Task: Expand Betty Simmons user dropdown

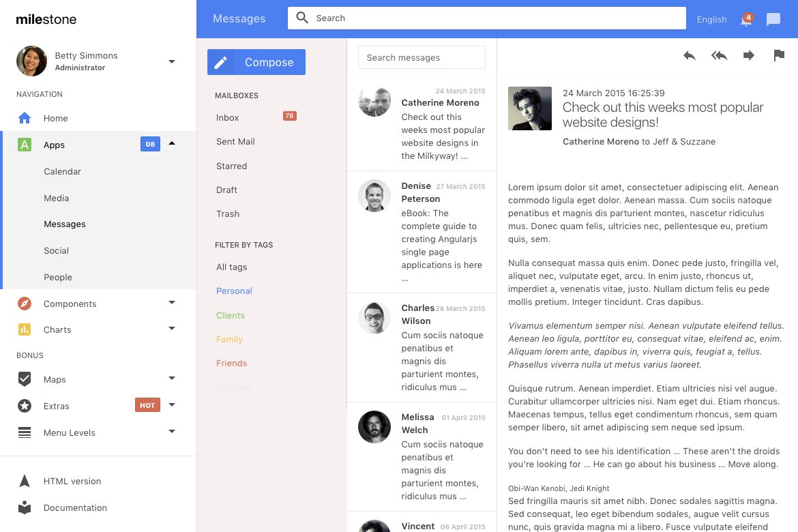Action: [x=172, y=61]
